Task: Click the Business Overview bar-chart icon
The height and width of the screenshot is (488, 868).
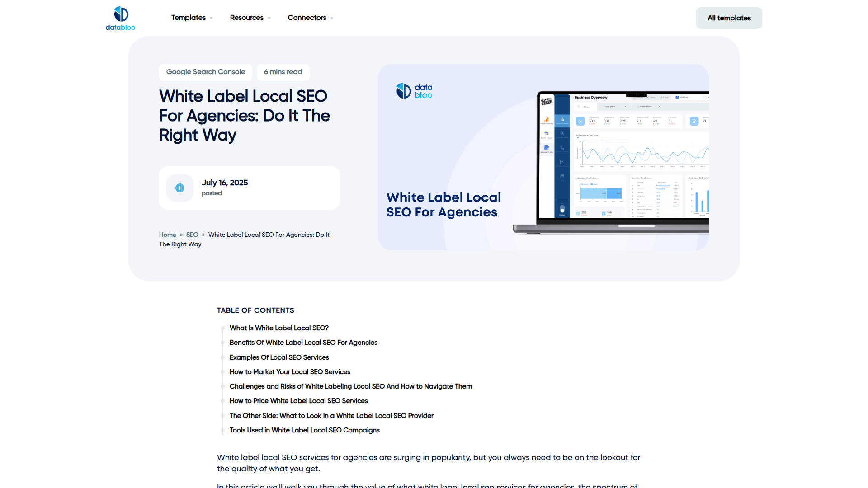Action: [x=563, y=119]
